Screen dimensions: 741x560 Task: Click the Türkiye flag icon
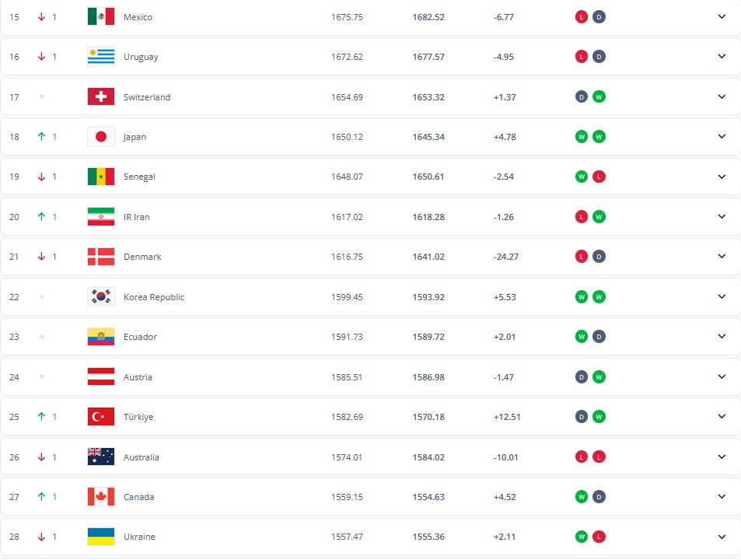coord(101,417)
